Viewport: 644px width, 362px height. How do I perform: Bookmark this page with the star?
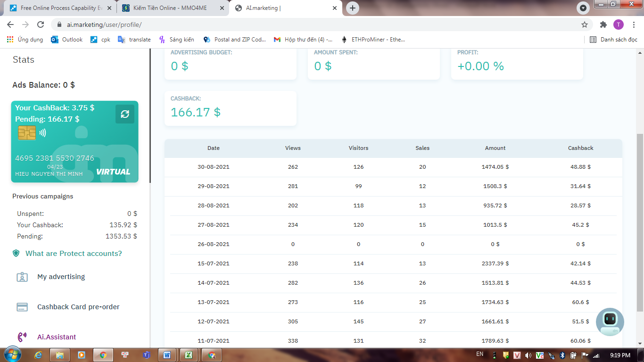(585, 25)
